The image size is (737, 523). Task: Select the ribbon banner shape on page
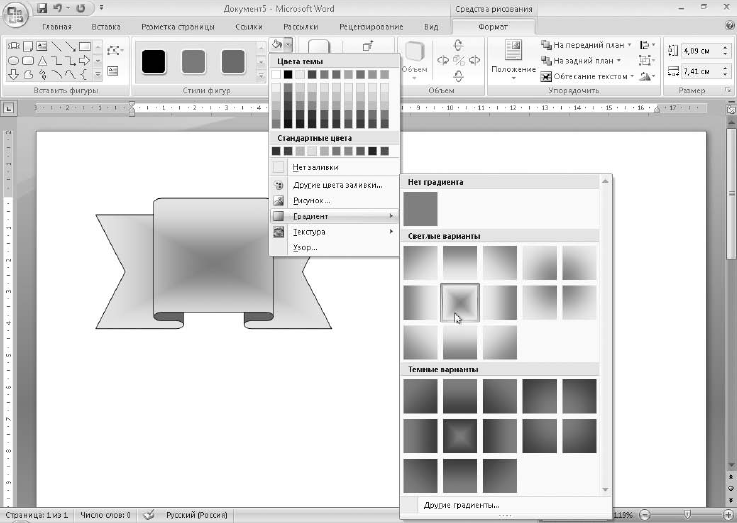pyautogui.click(x=213, y=263)
